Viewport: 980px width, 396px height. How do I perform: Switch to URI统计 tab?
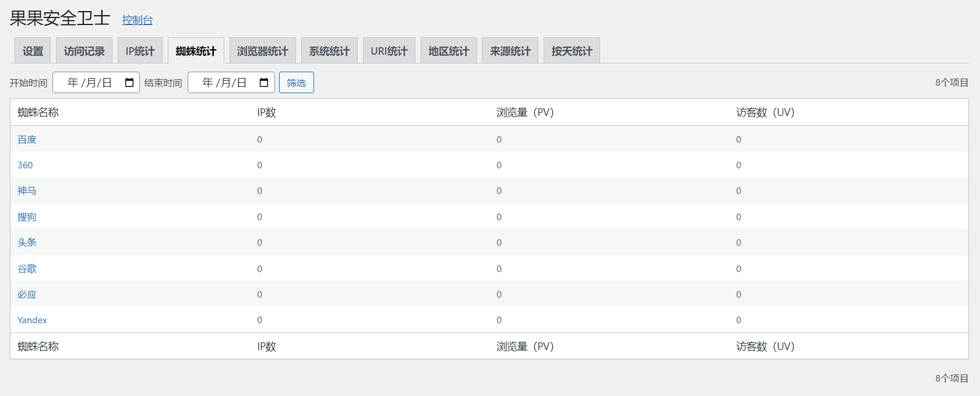coord(389,51)
